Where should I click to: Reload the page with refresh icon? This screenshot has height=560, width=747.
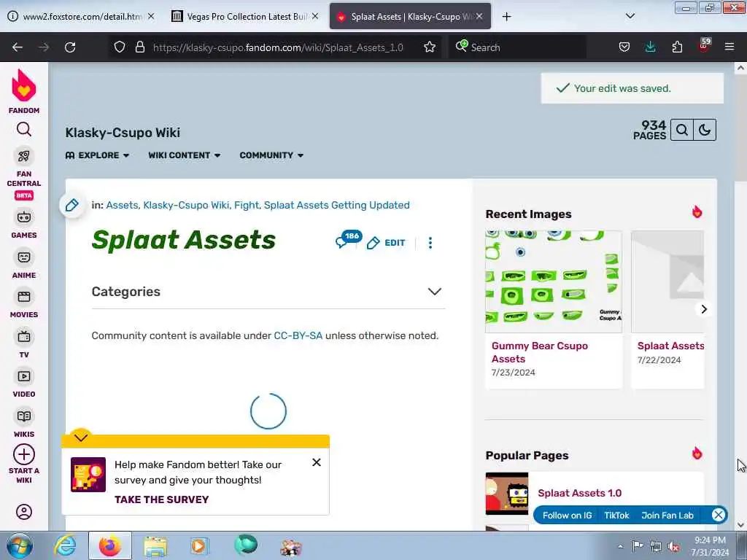(x=70, y=47)
